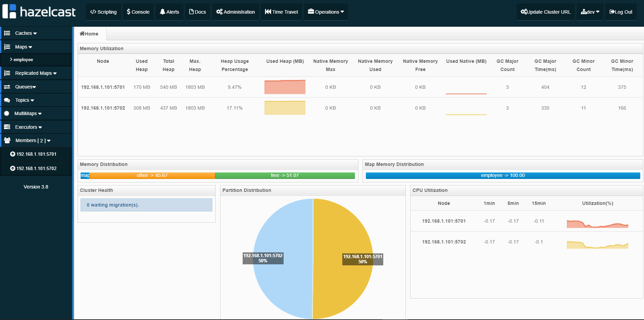Click the 9.47% heap usage value
The width and height of the screenshot is (644, 320).
pyautogui.click(x=235, y=87)
